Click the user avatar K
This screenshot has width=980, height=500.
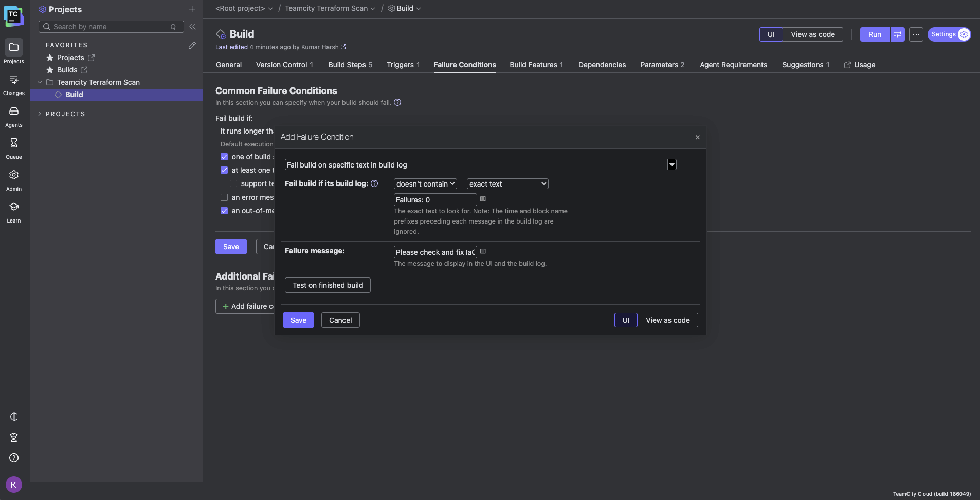[x=14, y=485]
